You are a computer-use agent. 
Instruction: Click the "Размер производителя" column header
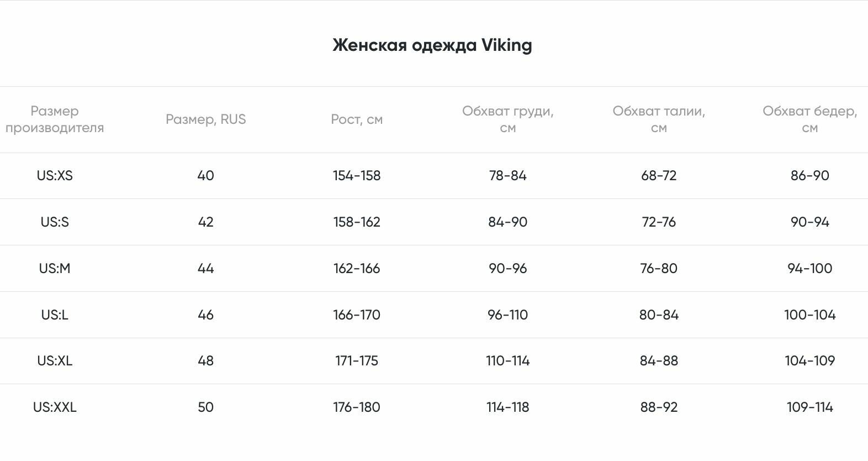point(55,119)
